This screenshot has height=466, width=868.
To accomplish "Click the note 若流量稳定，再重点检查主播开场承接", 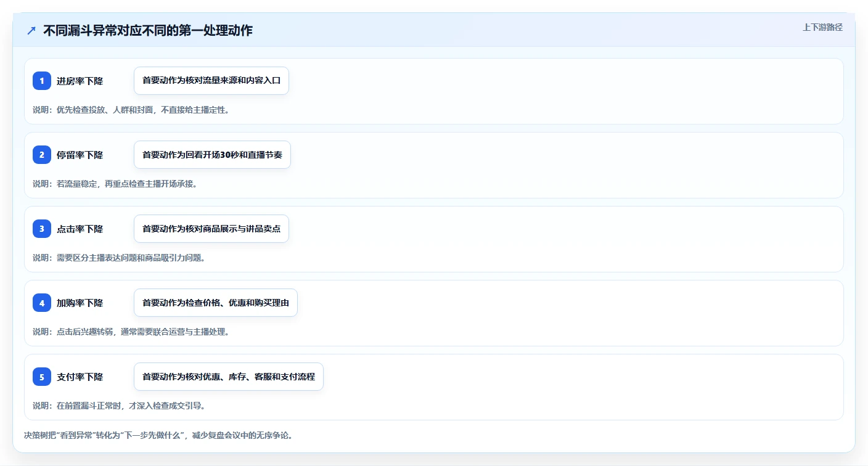I will (x=126, y=184).
